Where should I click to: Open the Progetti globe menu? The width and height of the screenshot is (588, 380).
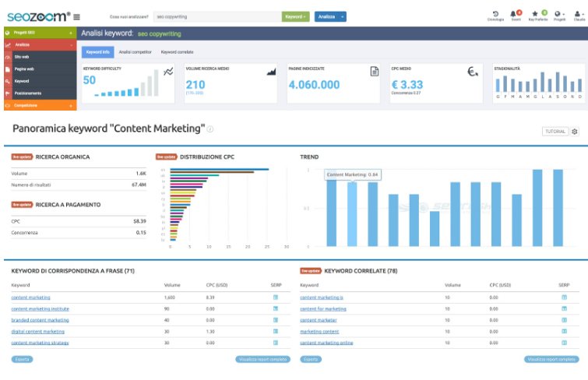(x=559, y=16)
